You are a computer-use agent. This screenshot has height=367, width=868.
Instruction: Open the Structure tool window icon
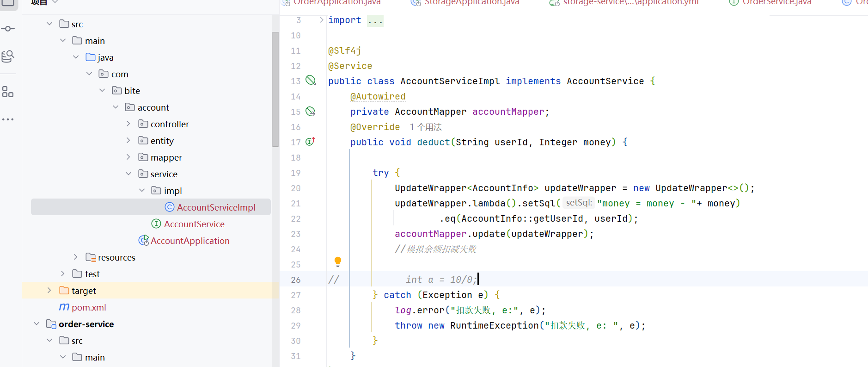[x=8, y=92]
